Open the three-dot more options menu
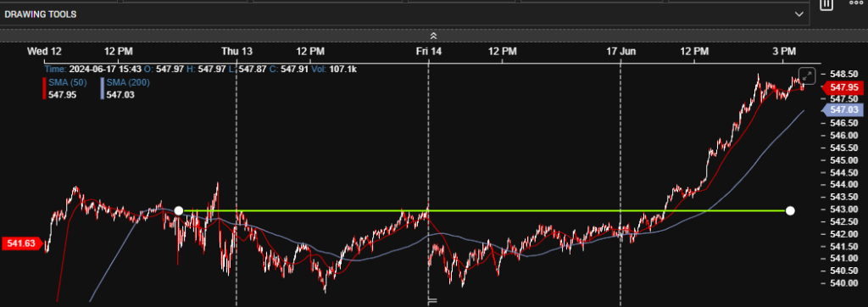Viewport: 868px width, 307px height. coord(856,3)
